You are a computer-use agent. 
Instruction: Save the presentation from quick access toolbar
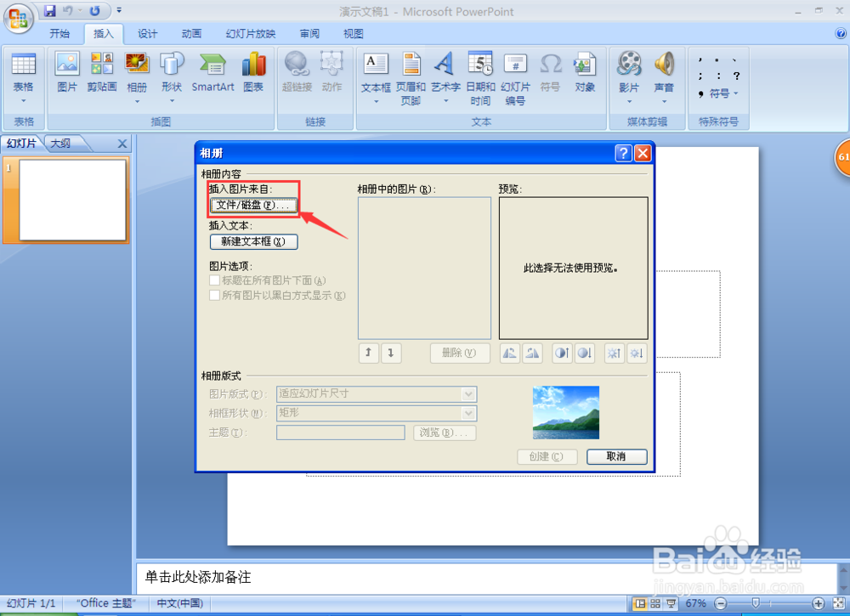50,10
